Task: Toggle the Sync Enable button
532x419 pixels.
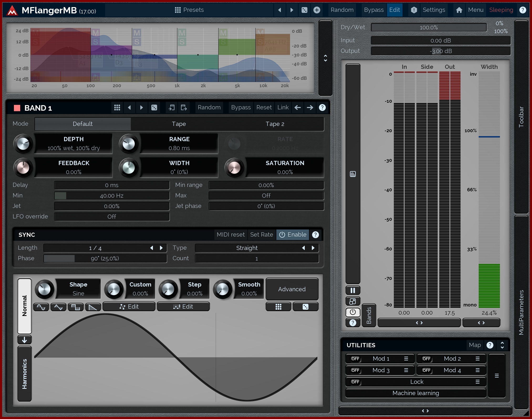Action: (x=293, y=234)
